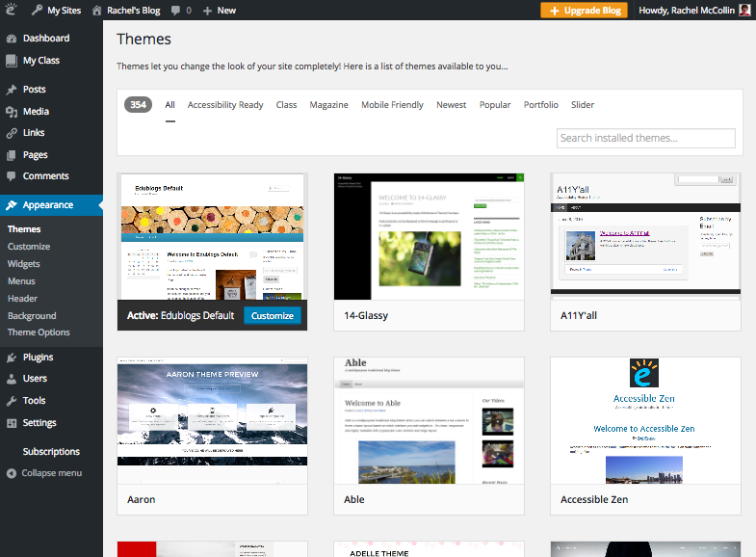Click the Collapse menu arrow icon
Screen dimensions: 756x557
point(12,473)
